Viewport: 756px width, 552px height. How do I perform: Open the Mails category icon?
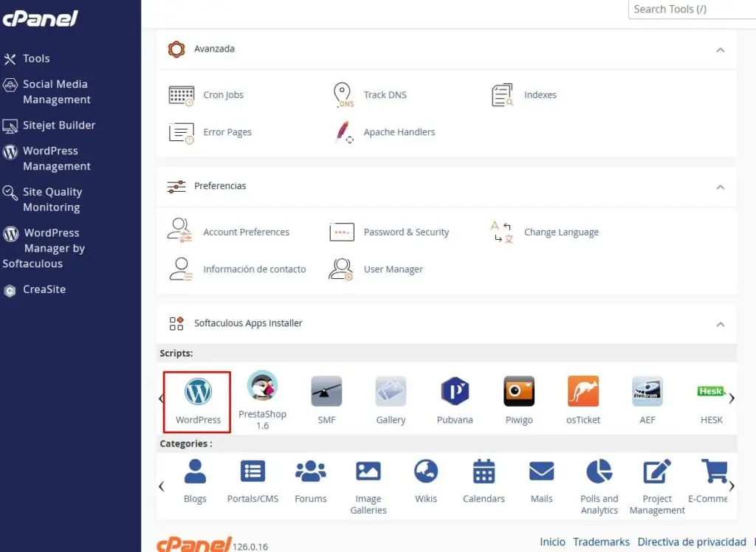coord(541,472)
